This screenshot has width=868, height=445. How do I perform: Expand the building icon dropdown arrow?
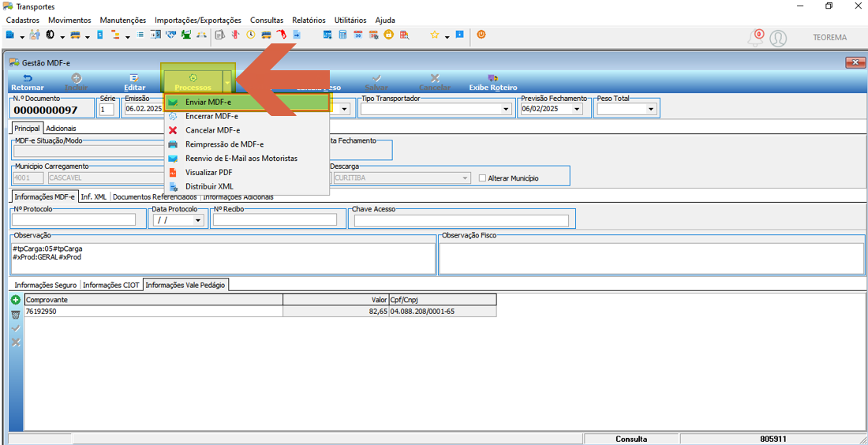tap(21, 36)
